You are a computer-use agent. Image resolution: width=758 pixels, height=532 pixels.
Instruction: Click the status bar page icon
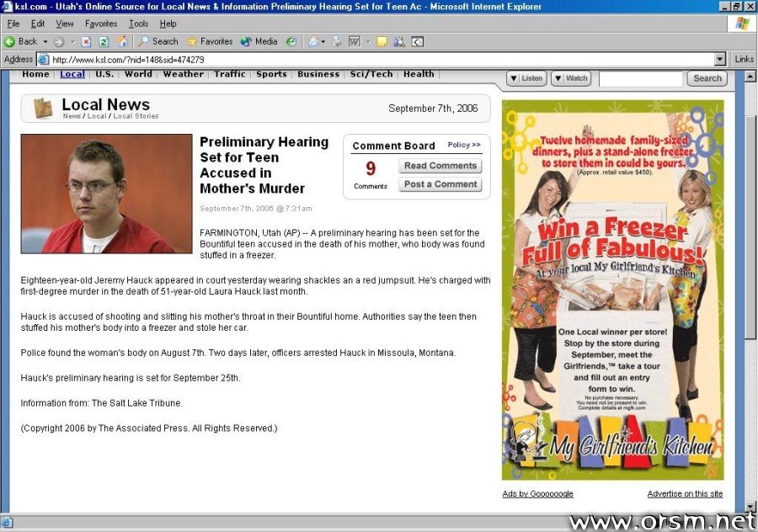tap(6, 523)
